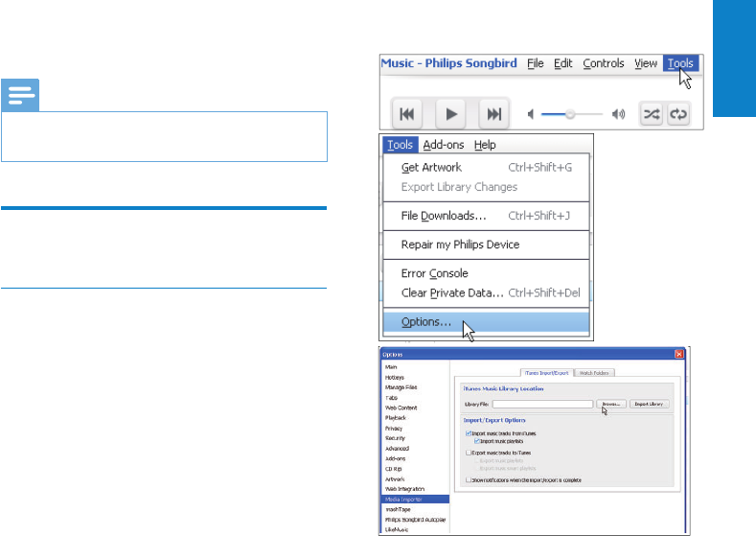Click the volume slider knob
The image size is (756, 536).
[570, 114]
